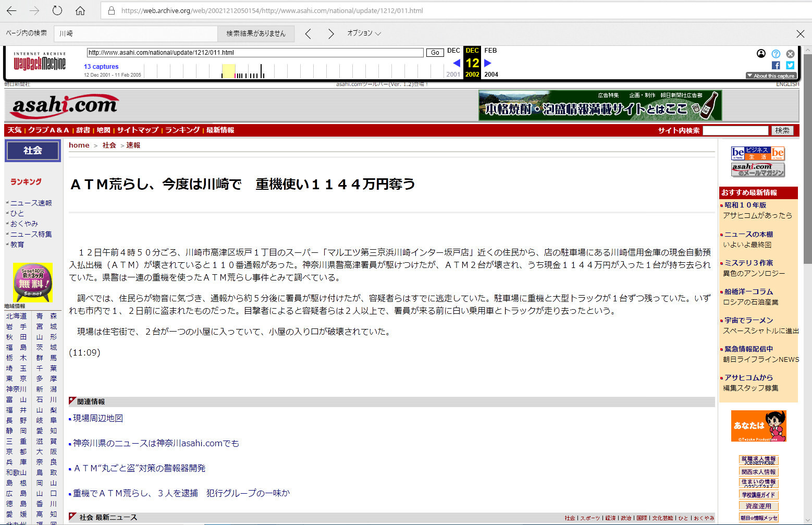Go back with the browser back arrow
Screen dimensions: 812x525
click(x=11, y=10)
